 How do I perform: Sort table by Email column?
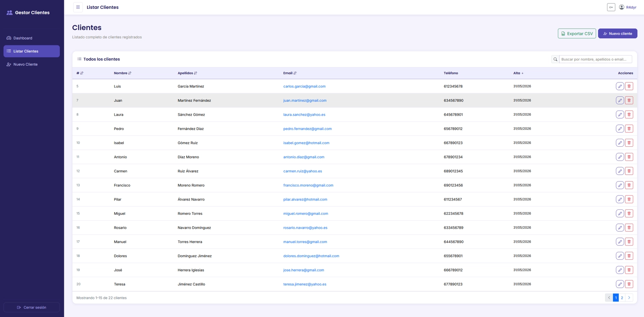290,73
